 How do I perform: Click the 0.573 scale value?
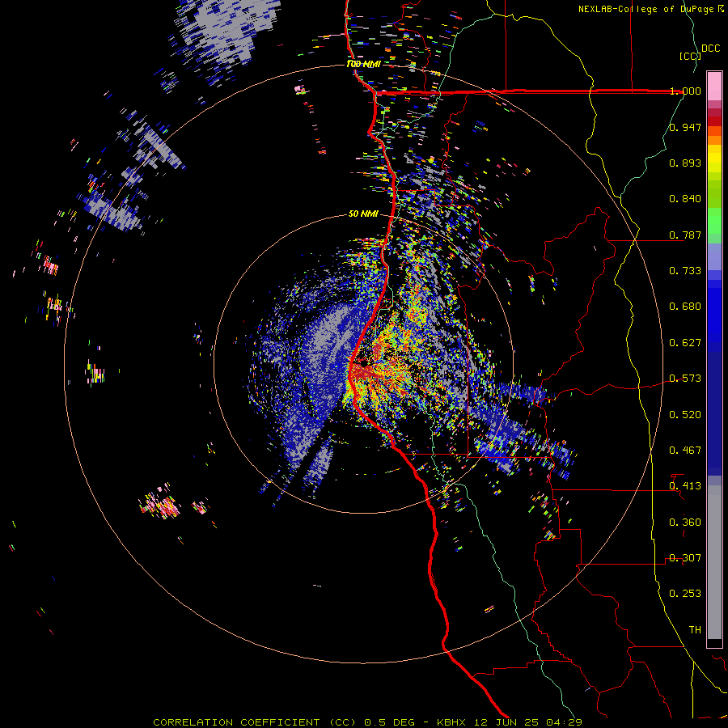click(685, 379)
